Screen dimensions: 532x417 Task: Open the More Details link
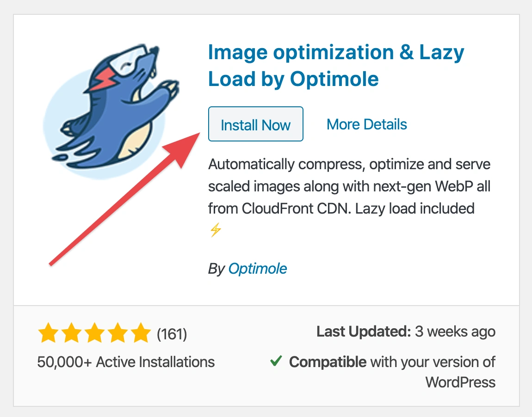[367, 124]
